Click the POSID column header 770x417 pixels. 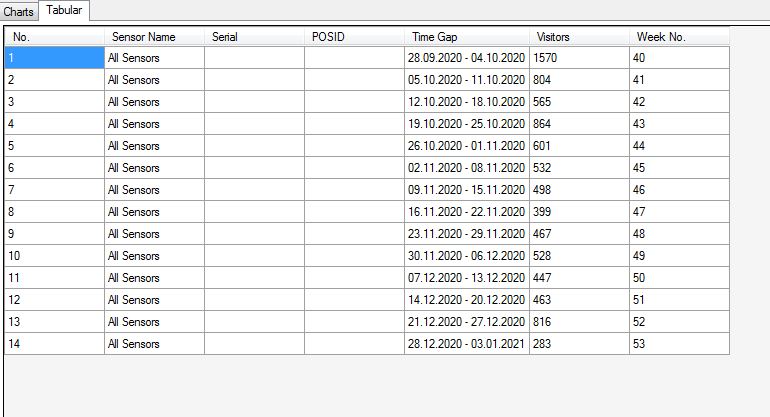(x=354, y=37)
